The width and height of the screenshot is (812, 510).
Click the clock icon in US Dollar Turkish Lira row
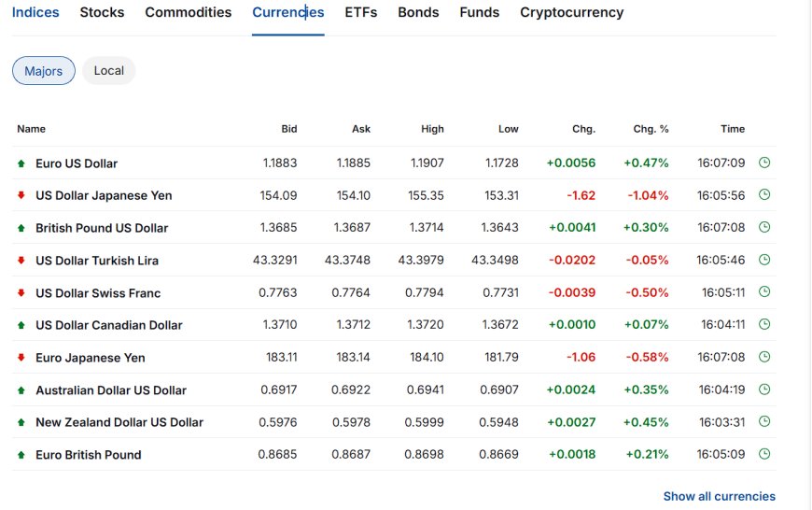tap(764, 260)
